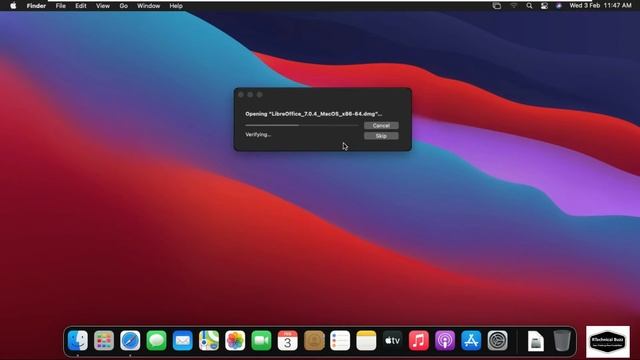Launch Apple TV from the Dock
This screenshot has width=640, height=360.
click(x=392, y=340)
